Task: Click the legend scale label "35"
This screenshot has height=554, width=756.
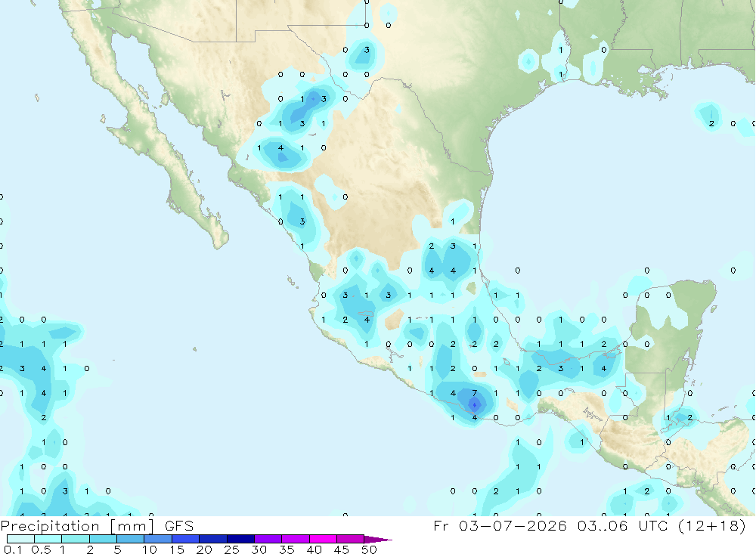Action: point(287,549)
